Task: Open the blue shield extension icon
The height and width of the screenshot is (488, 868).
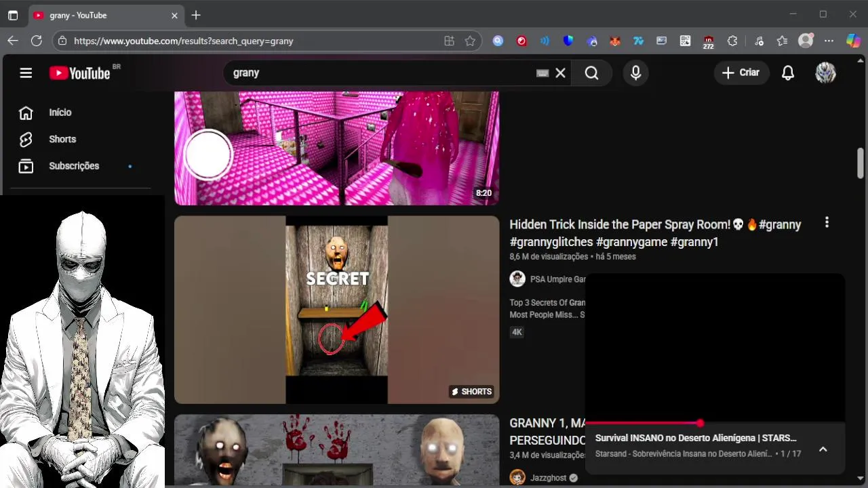Action: tap(568, 41)
